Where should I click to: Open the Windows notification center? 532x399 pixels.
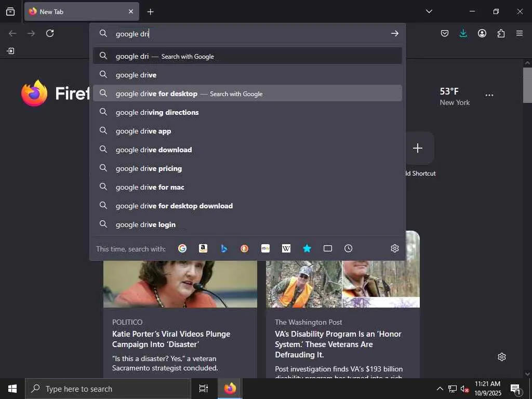(515, 389)
